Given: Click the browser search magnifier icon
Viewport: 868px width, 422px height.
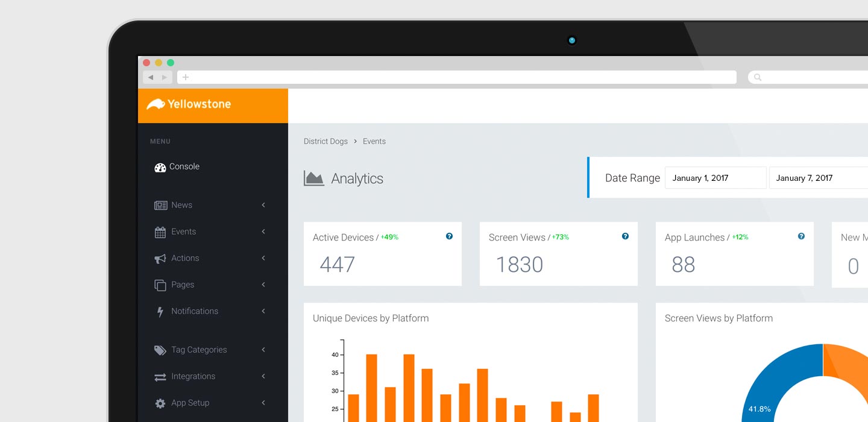Looking at the screenshot, I should tap(758, 77).
